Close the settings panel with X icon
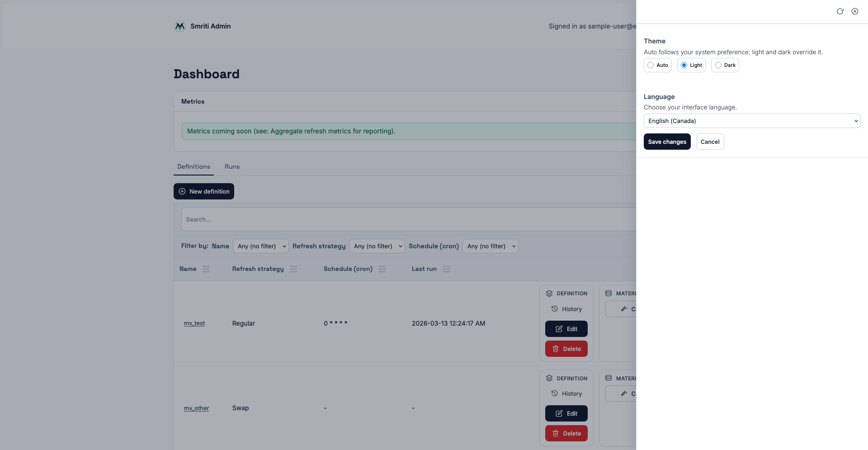 tap(855, 11)
